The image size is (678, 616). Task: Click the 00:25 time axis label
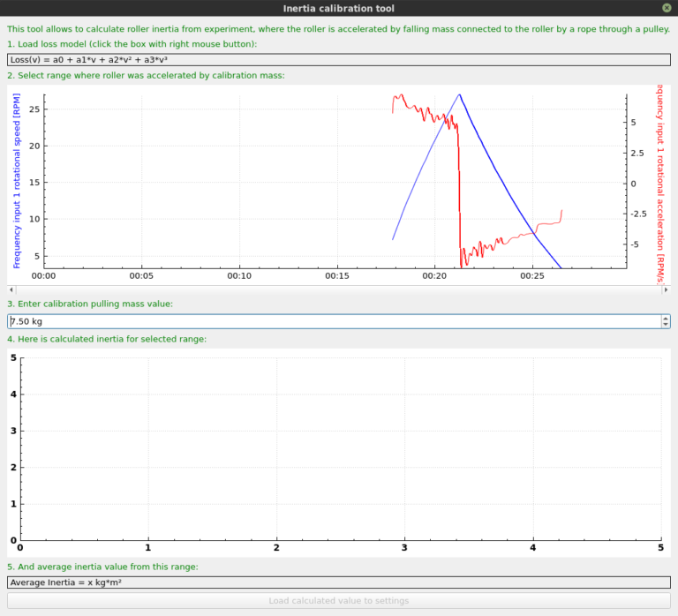[x=532, y=276]
